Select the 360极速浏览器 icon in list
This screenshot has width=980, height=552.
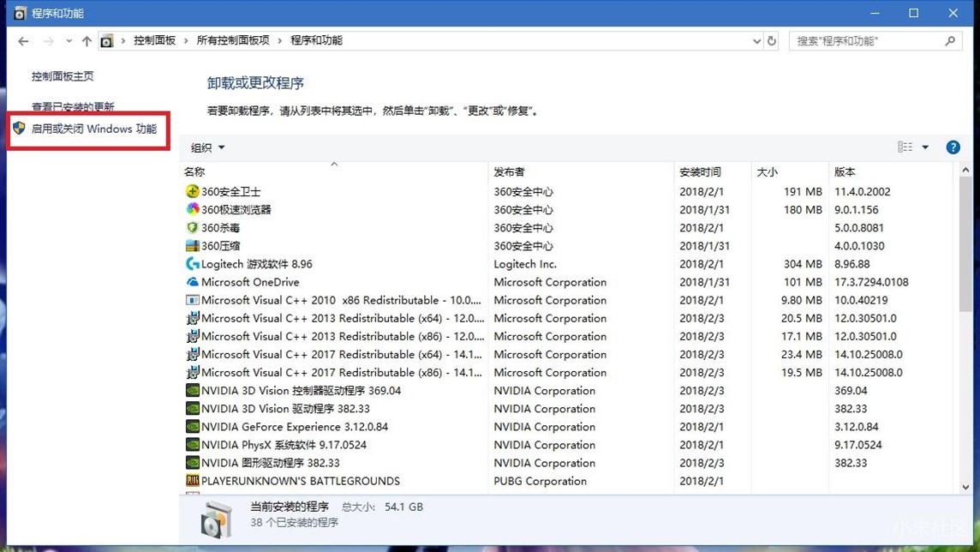point(192,209)
